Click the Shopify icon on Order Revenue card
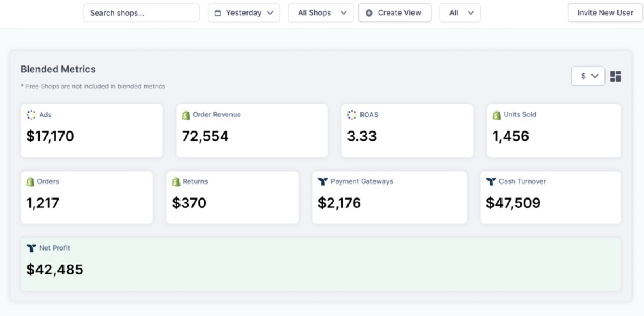The image size is (644, 316). [187, 115]
